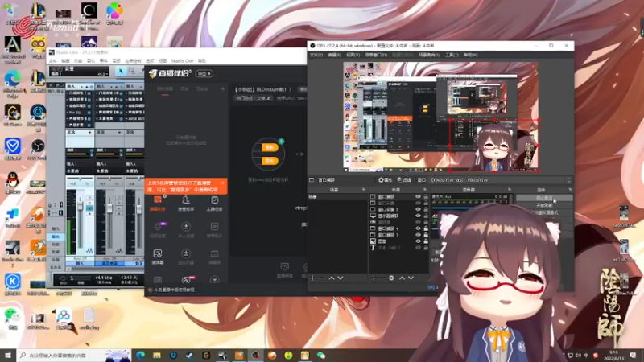Hide the 窗口捕获 4 source in OBS
The image size is (644, 362).
point(418,228)
